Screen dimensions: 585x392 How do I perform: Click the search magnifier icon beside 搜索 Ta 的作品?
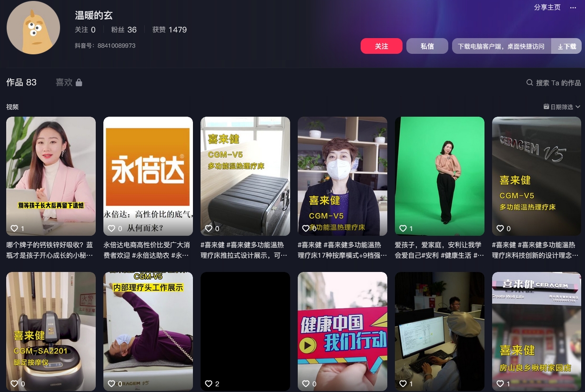click(x=529, y=82)
